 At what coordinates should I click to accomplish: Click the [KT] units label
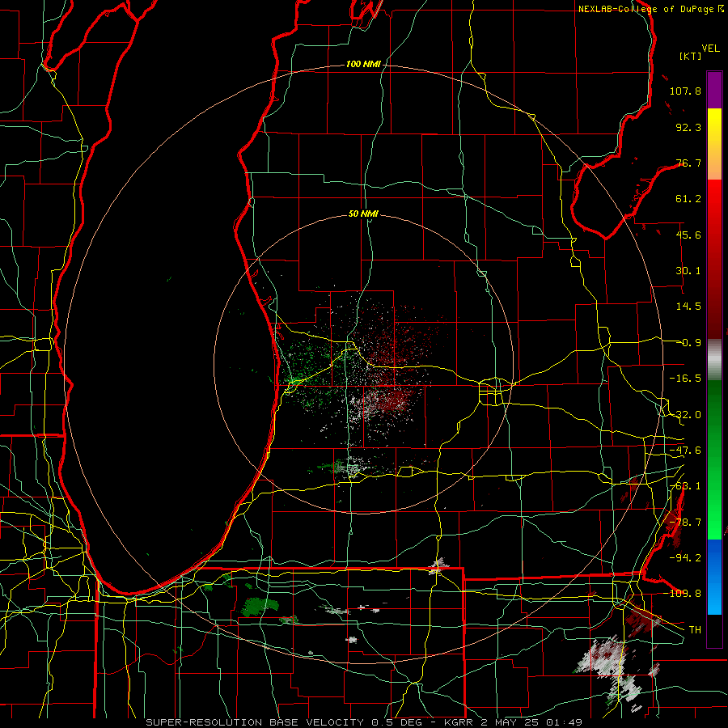[690, 56]
